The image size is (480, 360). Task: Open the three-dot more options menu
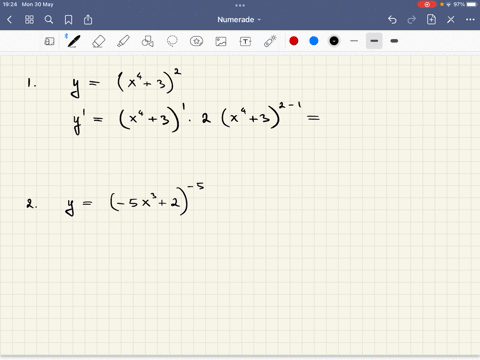click(x=470, y=20)
